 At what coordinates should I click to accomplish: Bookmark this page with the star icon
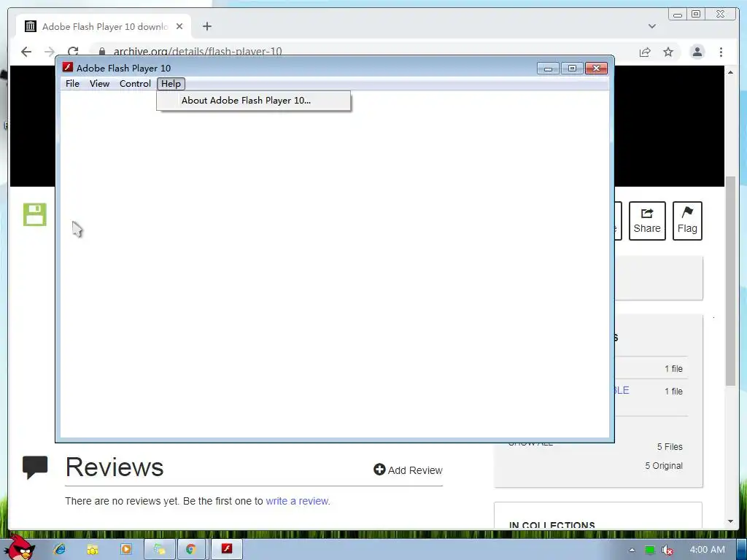[668, 52]
